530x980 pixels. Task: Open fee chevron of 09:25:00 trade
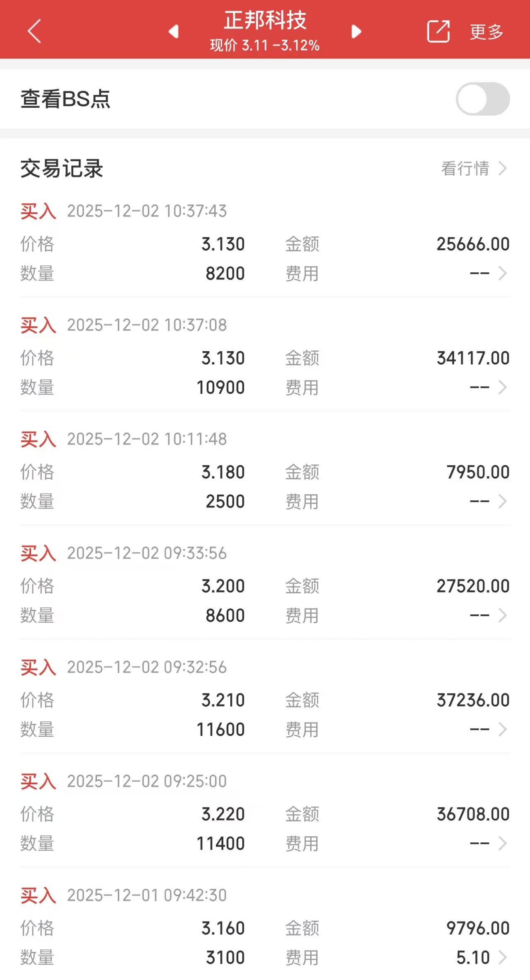503,843
